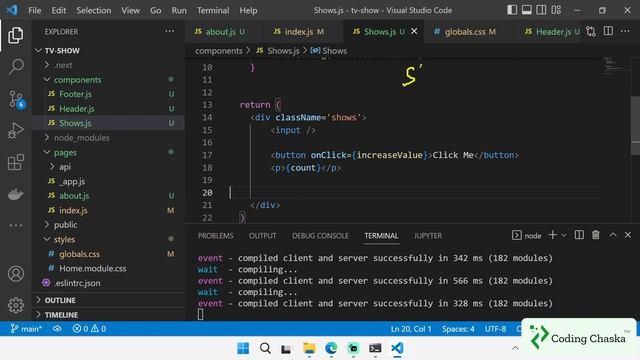Open .eslintrc.json in the explorer

(x=77, y=283)
